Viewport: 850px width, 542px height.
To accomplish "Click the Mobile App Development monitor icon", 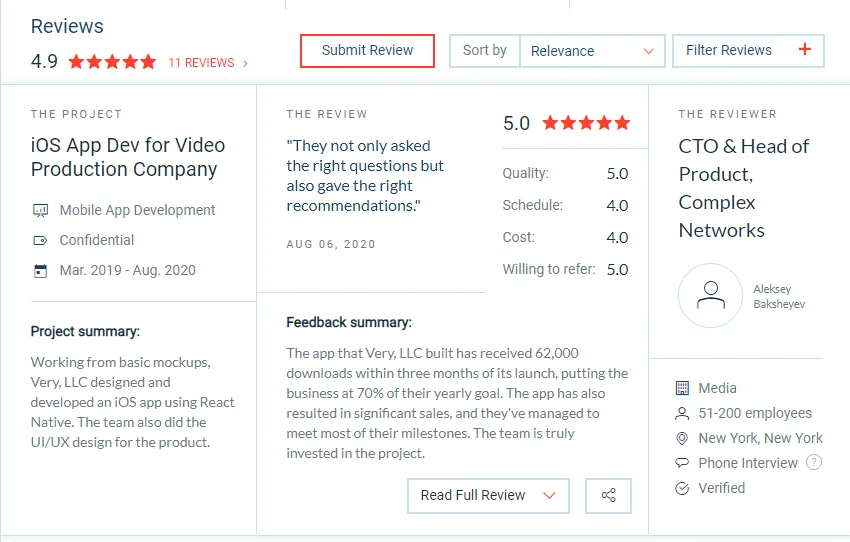I will coord(41,210).
